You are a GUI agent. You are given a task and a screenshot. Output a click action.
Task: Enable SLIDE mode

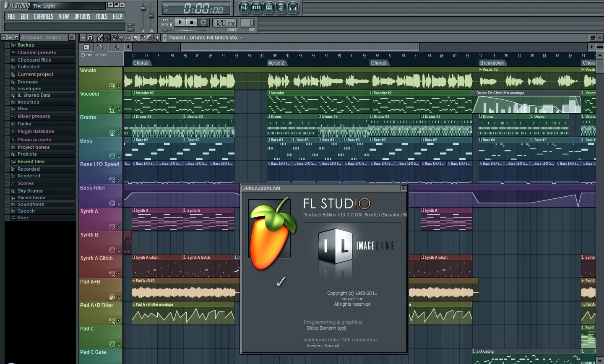click(x=97, y=55)
